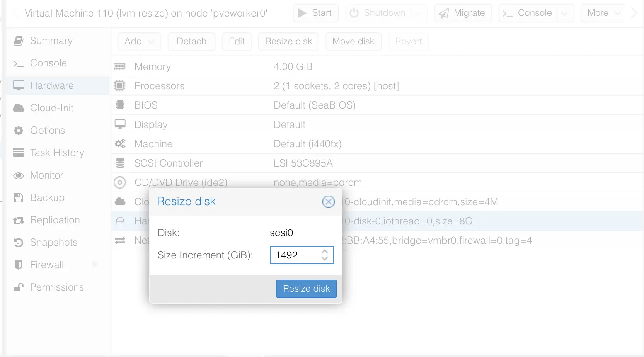Open the Backup section

coord(58,197)
